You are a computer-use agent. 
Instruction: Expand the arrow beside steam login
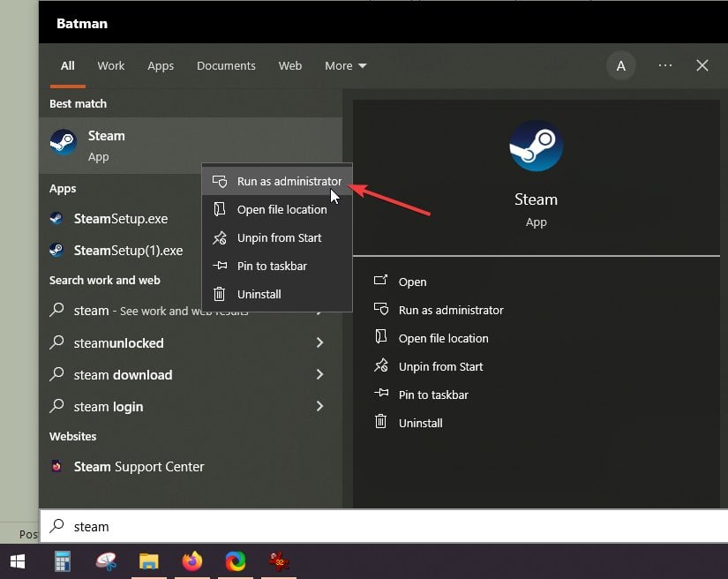[320, 406]
